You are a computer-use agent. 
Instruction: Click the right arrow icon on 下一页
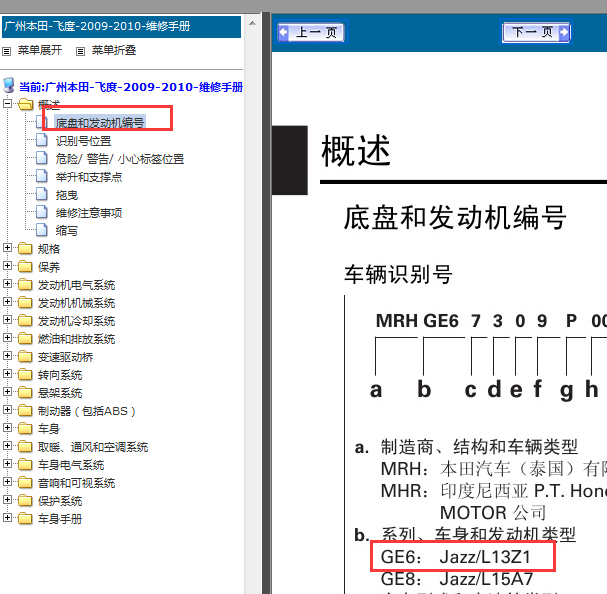click(x=564, y=32)
